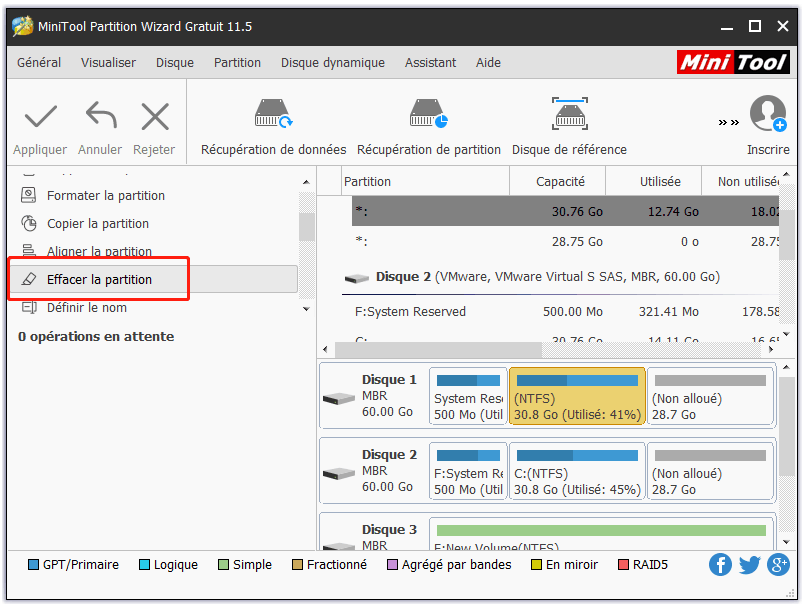Click 0 opérations en attente label

coord(96,337)
